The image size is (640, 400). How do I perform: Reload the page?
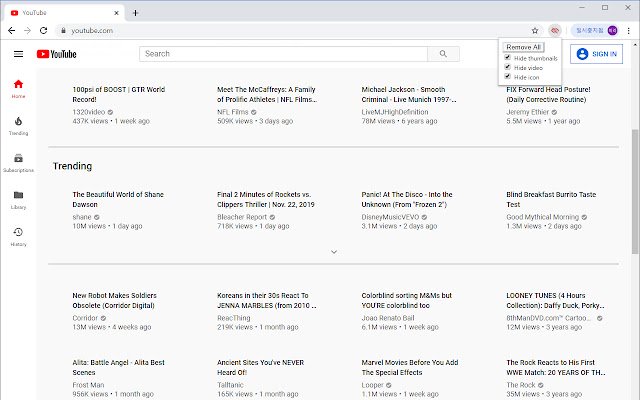pyautogui.click(x=43, y=31)
